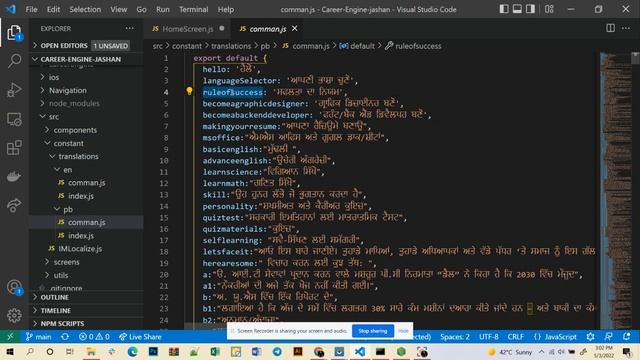This screenshot has height=360, width=640.
Task: Open the File menu
Action: point(31,9)
